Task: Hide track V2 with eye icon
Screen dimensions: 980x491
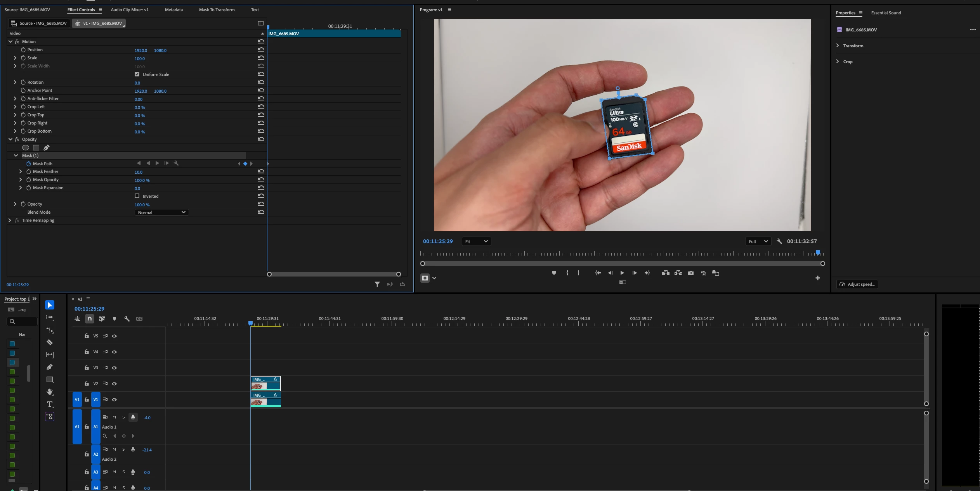Action: pyautogui.click(x=114, y=384)
